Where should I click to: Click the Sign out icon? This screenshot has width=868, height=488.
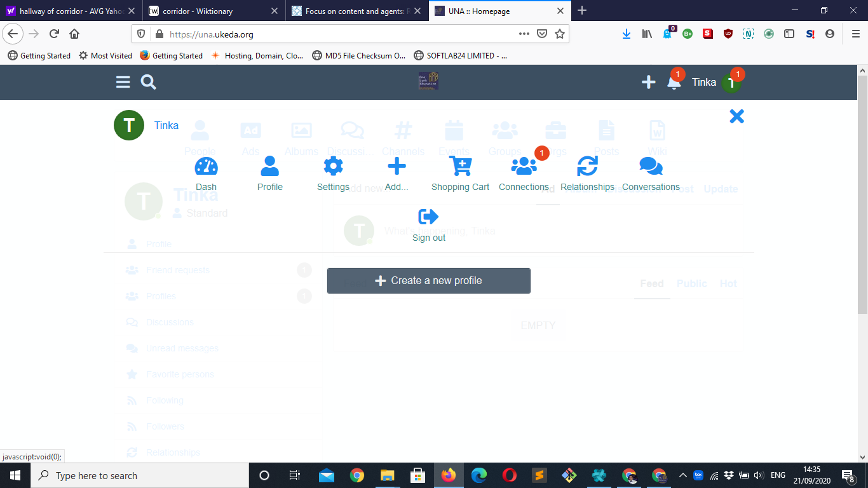click(x=429, y=217)
